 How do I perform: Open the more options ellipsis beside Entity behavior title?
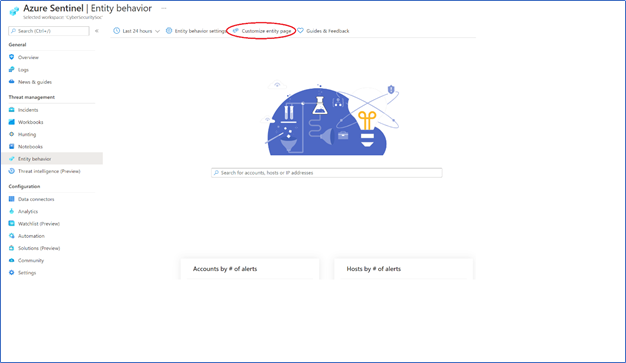point(164,8)
